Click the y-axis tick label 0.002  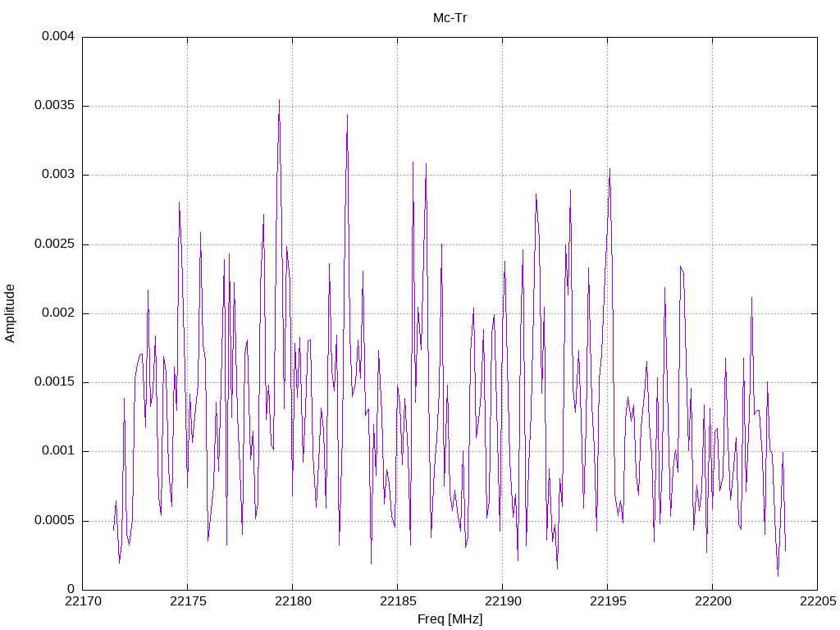pos(58,313)
